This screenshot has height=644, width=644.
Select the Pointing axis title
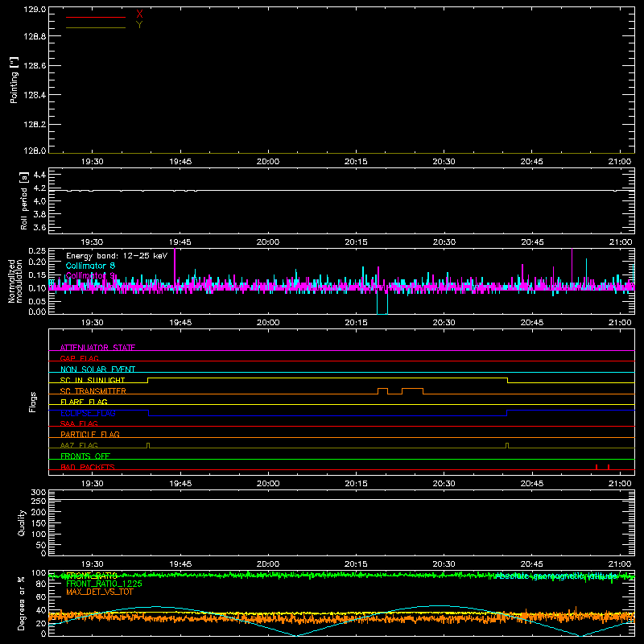point(14,80)
